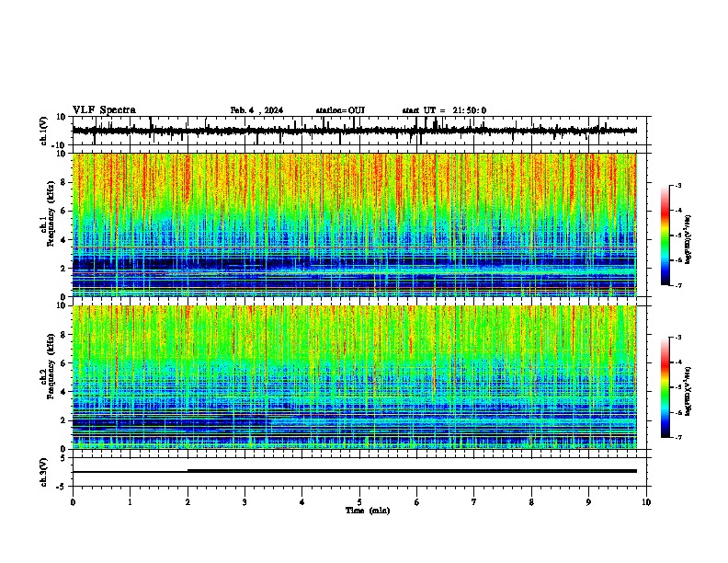
Task: Click the black trace in the ch.3 panel
Action: tap(355, 471)
